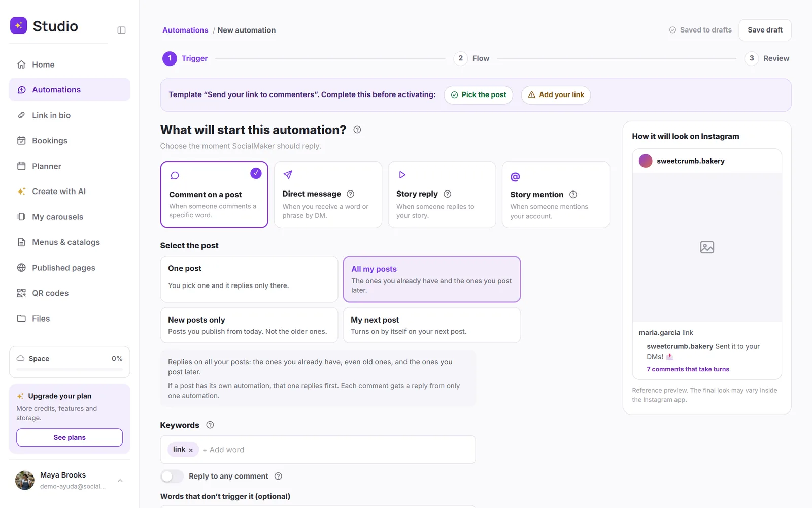Screen dimensions: 812x508
Task: Click the help icon next to Story mention
Action: click(573, 195)
